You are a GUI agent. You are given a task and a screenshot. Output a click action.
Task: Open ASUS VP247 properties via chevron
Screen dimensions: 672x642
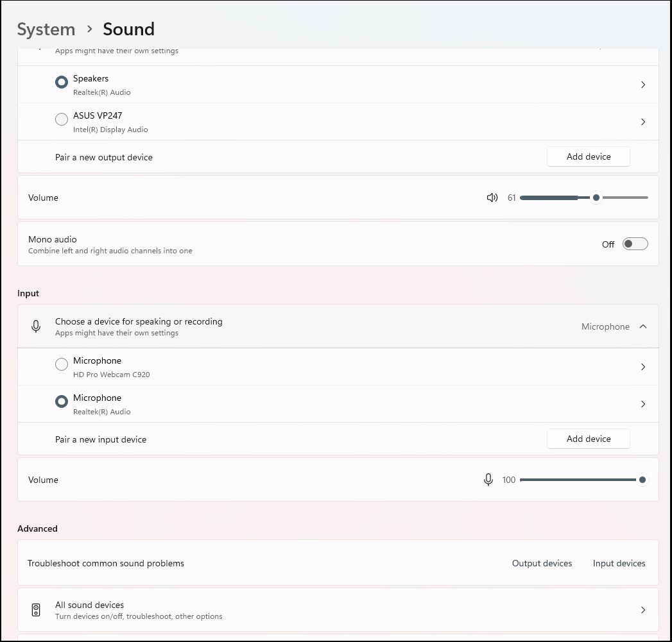(x=643, y=122)
